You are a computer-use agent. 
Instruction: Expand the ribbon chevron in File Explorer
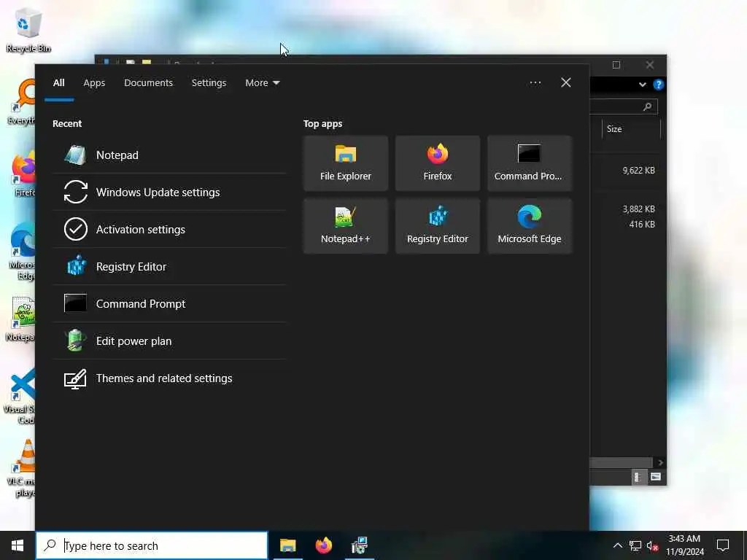coord(642,85)
